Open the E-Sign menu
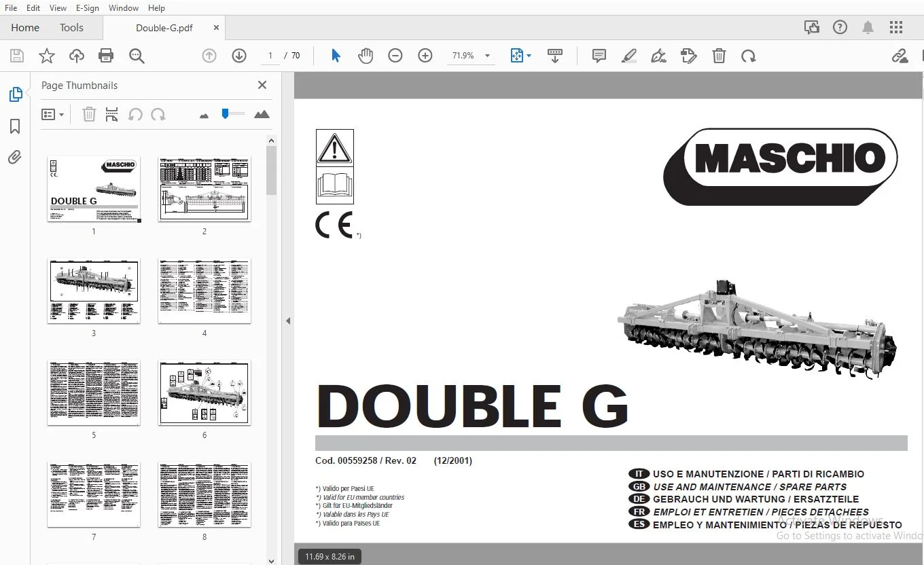The width and height of the screenshot is (924, 565). point(88,8)
